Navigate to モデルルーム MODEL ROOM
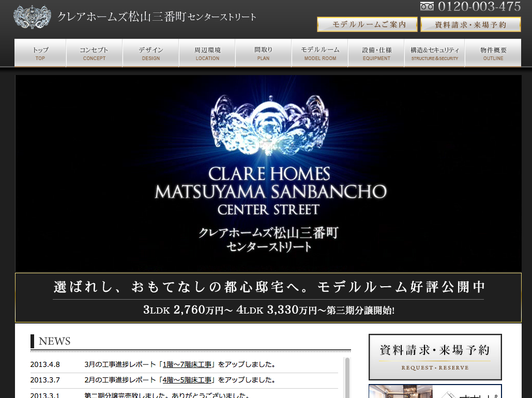This screenshot has height=398, width=532. [320, 53]
